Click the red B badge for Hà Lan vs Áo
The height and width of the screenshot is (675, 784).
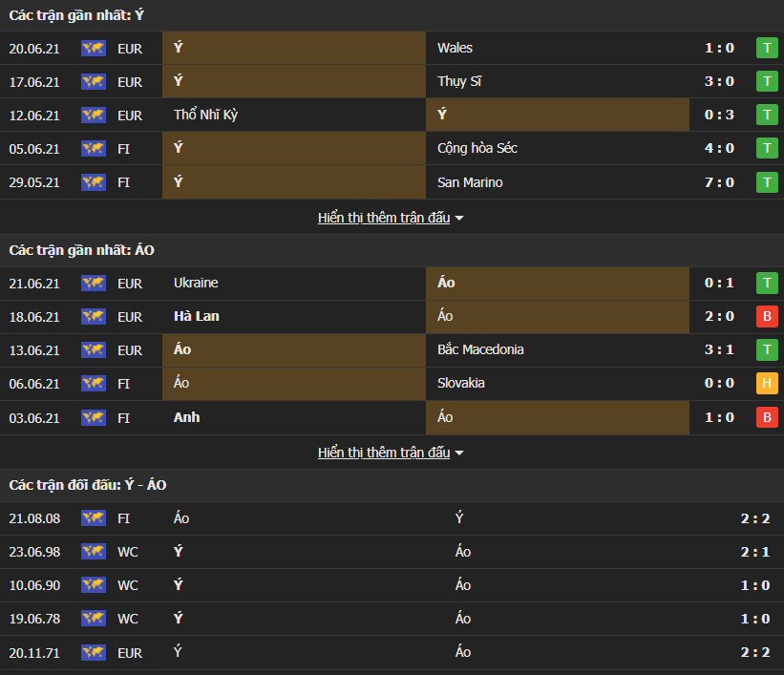pos(766,317)
